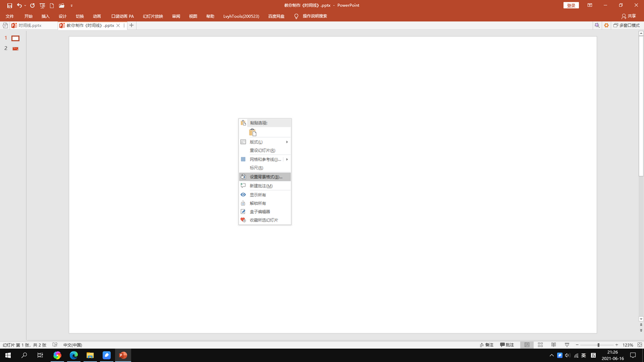Open the 版式(L) submenu
This screenshot has width=644, height=362.
coord(265,142)
